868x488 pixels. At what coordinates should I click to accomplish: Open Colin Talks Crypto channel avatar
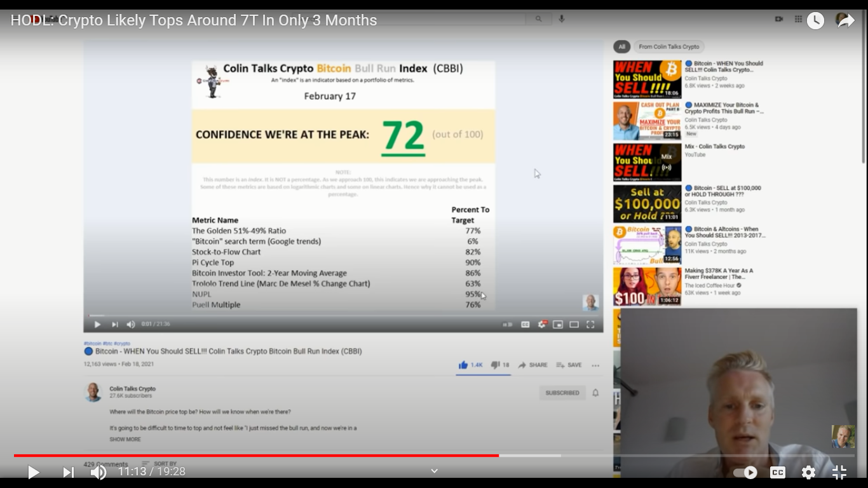tap(93, 392)
